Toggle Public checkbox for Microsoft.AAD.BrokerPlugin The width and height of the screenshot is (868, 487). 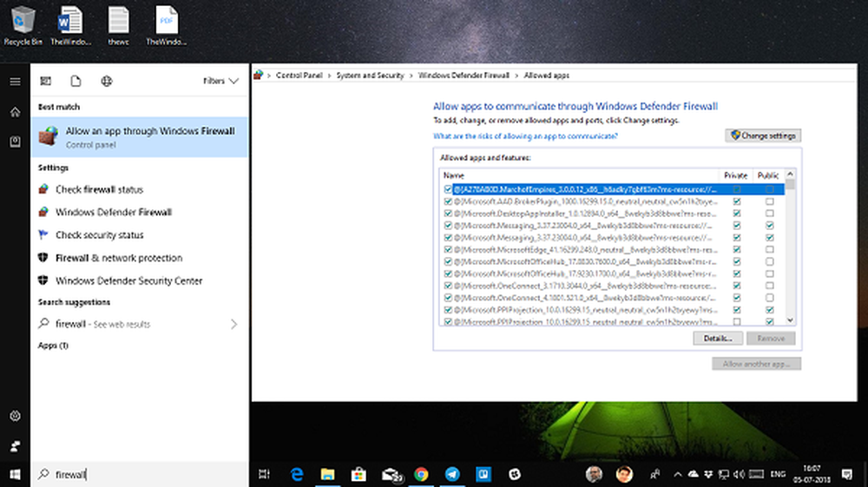(x=769, y=201)
